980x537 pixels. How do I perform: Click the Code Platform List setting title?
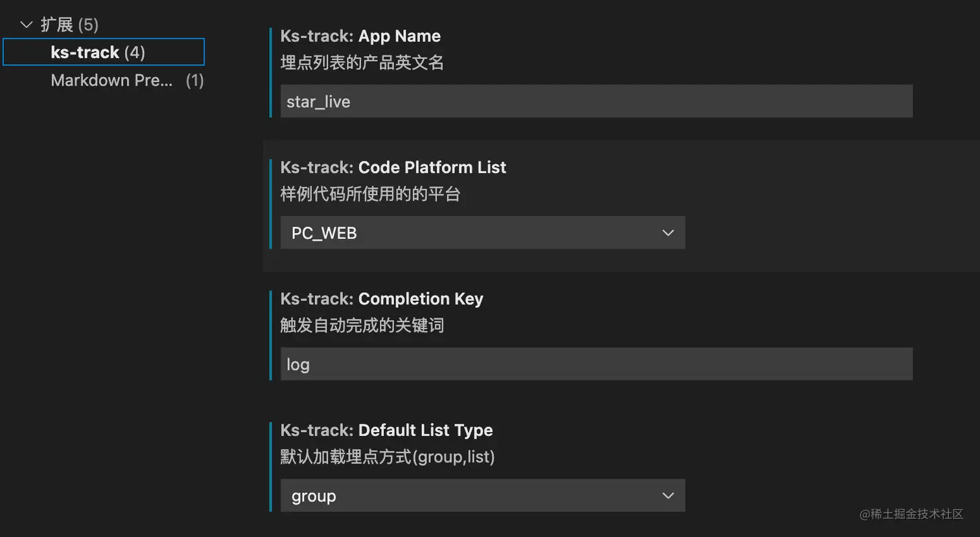point(432,167)
